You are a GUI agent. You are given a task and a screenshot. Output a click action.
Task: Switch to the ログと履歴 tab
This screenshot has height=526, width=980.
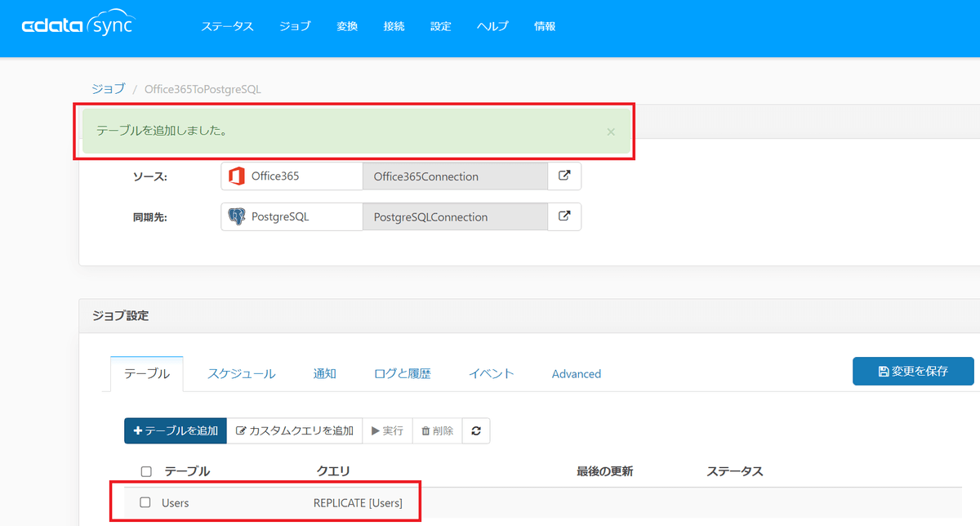[402, 373]
